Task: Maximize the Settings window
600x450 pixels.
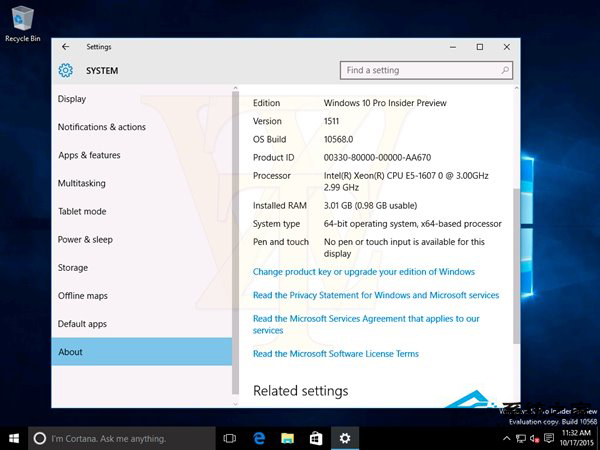Action: point(480,47)
